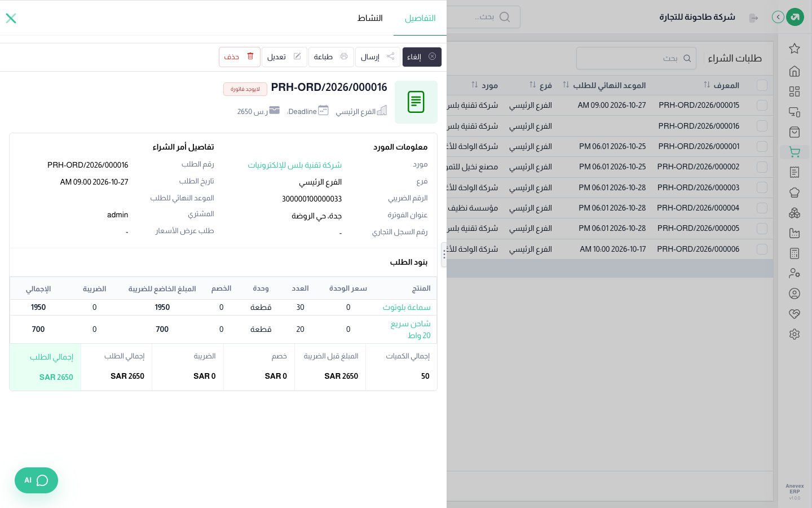Open favorites star icon in sidebar
The image size is (812, 508).
[795, 49]
